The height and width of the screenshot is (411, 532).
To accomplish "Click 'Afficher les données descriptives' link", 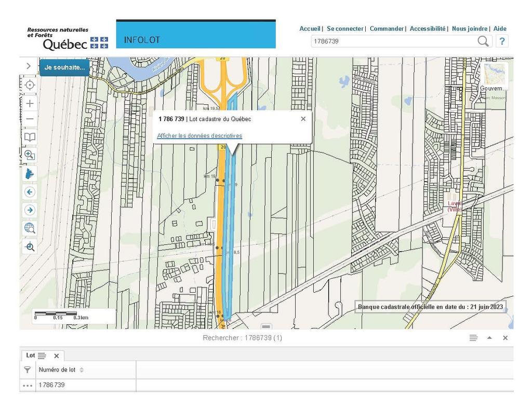I will [x=199, y=136].
